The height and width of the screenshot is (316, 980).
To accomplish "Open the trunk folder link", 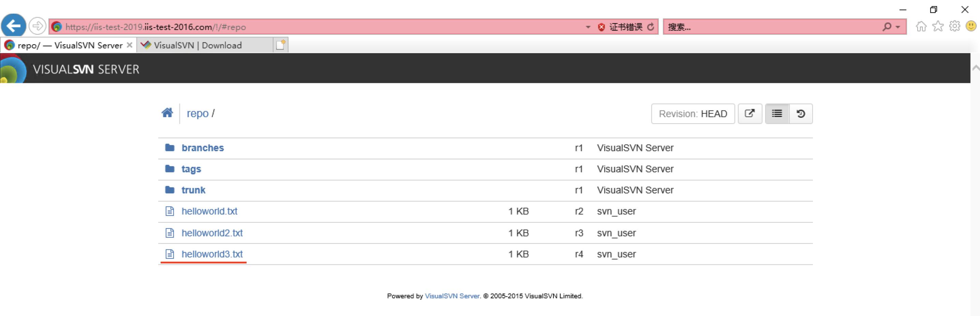I will pos(193,190).
